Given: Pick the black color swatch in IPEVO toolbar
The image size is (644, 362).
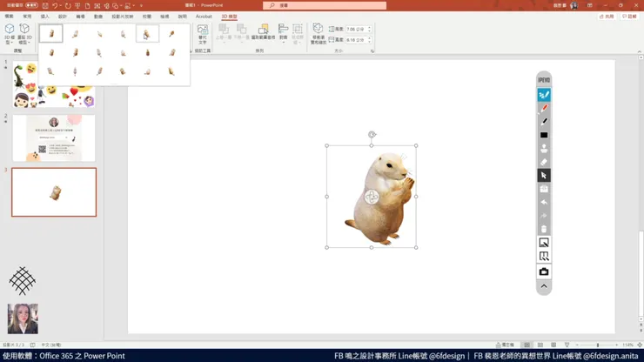Looking at the screenshot, I should tap(544, 135).
